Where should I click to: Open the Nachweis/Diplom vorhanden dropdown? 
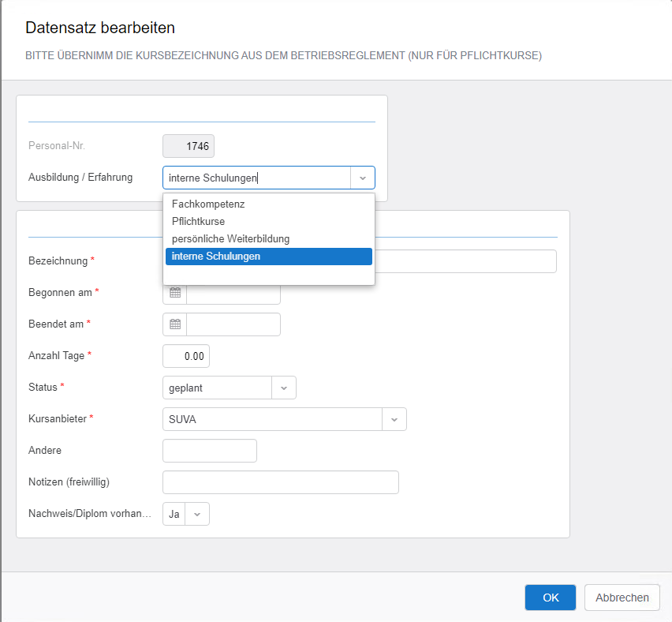pyautogui.click(x=197, y=514)
